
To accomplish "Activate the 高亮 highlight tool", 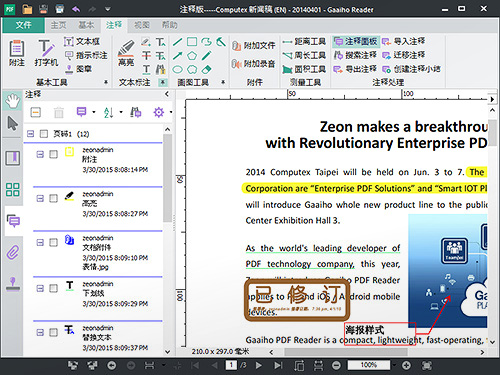I will click(x=126, y=53).
